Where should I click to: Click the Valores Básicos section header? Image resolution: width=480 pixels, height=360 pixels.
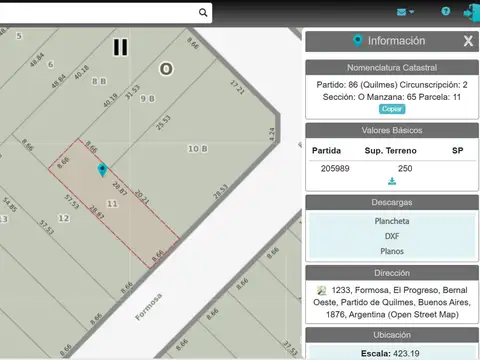392,130
